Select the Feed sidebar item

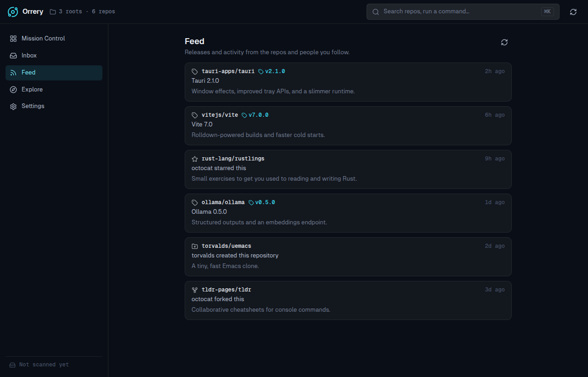coord(54,73)
